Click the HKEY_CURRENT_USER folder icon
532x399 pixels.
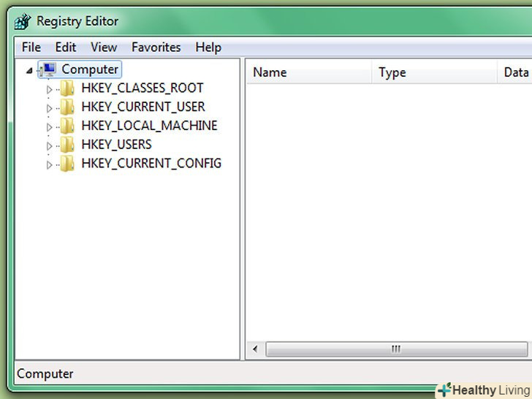click(x=67, y=107)
